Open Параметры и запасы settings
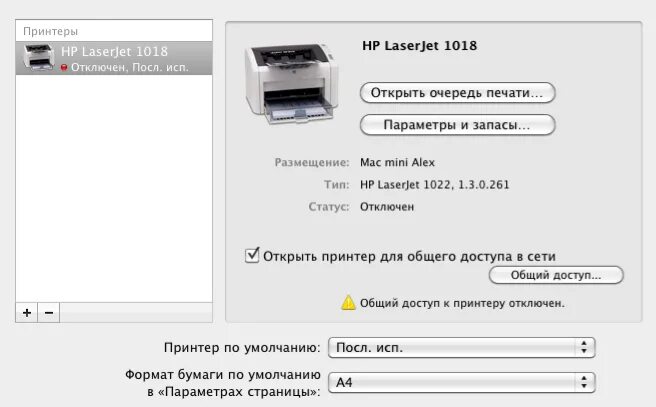The height and width of the screenshot is (407, 656). [x=457, y=125]
